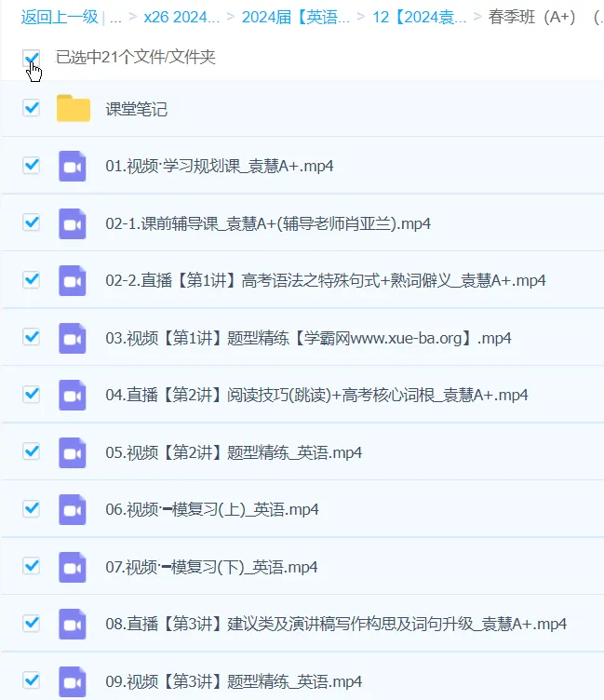This screenshot has width=604, height=700.
Task: Click video icon for 08.直播【第3讲】 file
Action: click(x=73, y=624)
